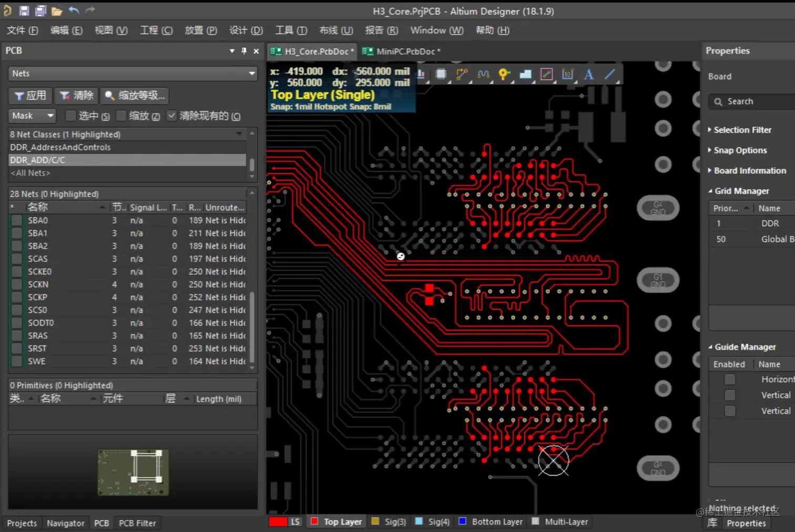Select the DDR_AddressAndControls net class
Image resolution: width=795 pixels, height=532 pixels.
point(127,147)
